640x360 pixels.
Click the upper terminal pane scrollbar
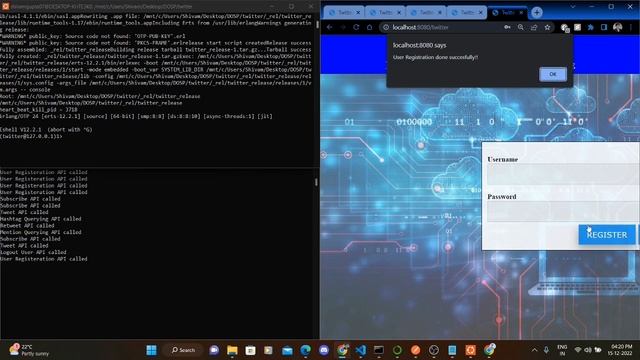pyautogui.click(x=318, y=24)
